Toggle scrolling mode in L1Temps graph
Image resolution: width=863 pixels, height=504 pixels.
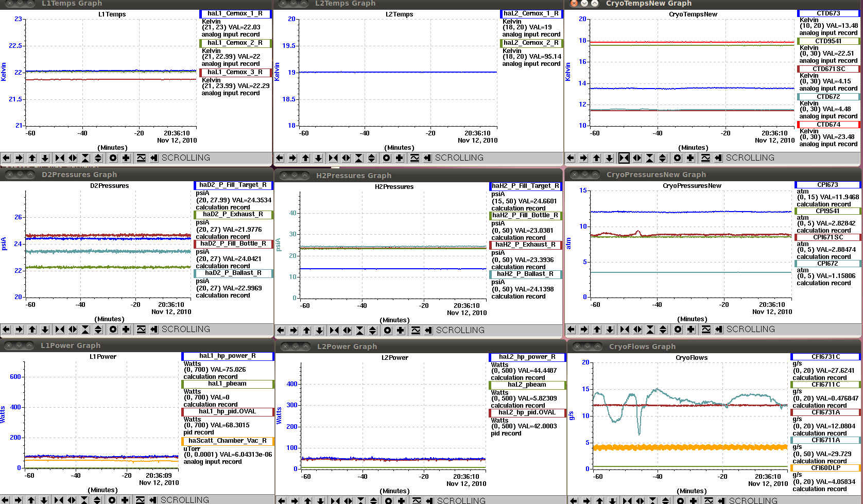tap(154, 158)
